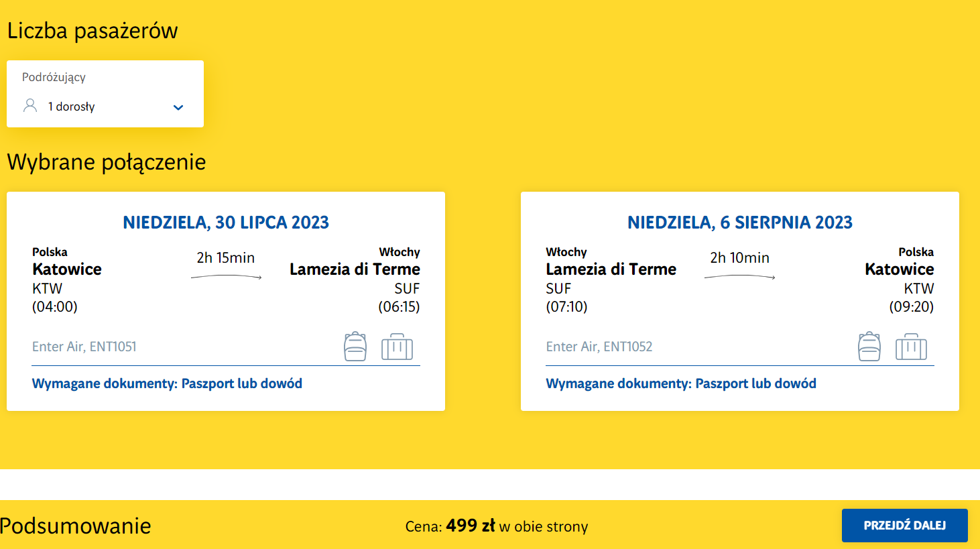Viewport: 980px width, 549px height.
Task: Expand the Podróżujący chevron arrow
Action: pos(178,107)
